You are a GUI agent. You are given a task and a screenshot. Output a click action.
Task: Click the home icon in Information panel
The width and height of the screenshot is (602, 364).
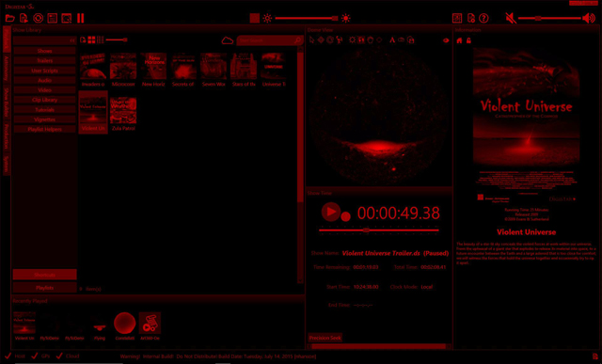point(459,40)
